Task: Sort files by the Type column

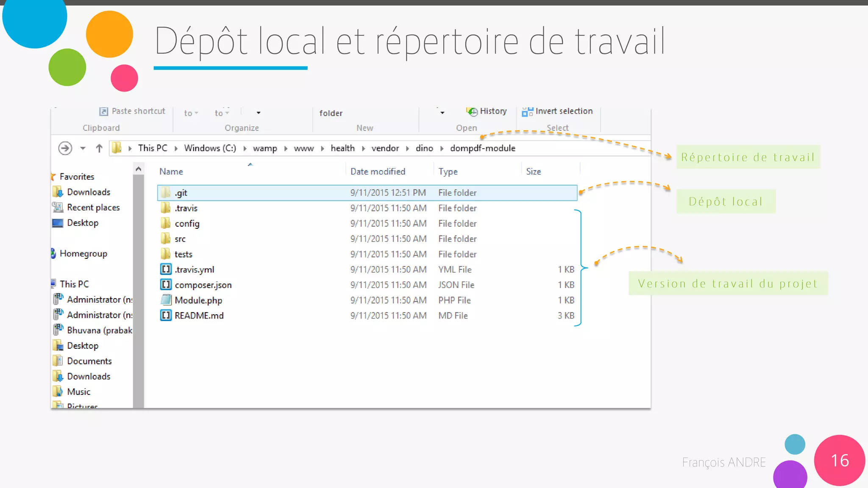Action: 448,172
